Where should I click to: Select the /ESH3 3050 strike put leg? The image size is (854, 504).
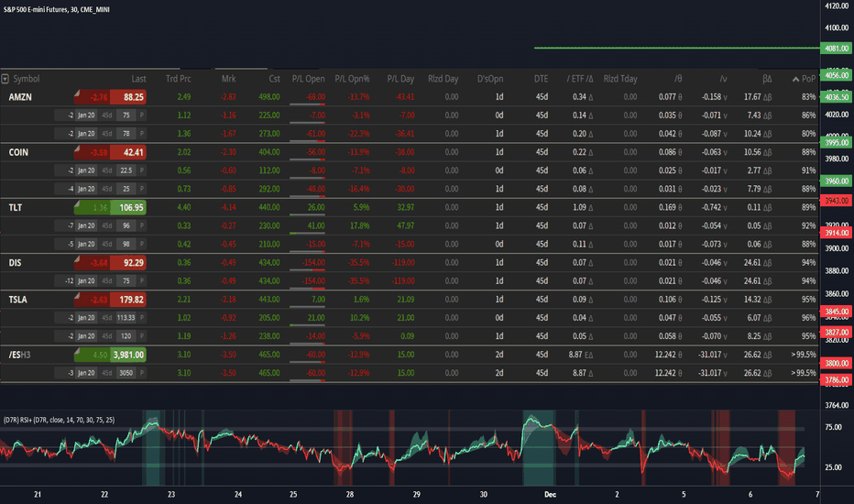click(100, 373)
